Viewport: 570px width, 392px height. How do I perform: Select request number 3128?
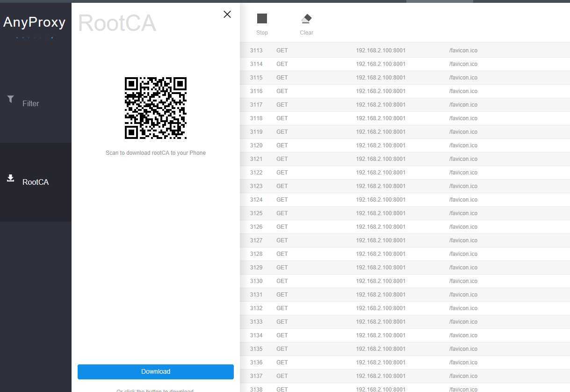point(256,254)
